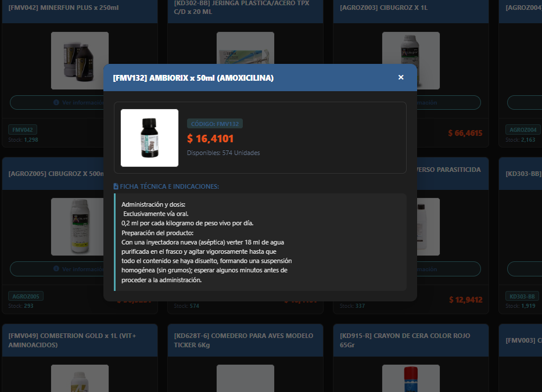Click the JERINGA PLASTICA product thumbnail
Screen dimensions: 542x392
pyautogui.click(x=245, y=48)
